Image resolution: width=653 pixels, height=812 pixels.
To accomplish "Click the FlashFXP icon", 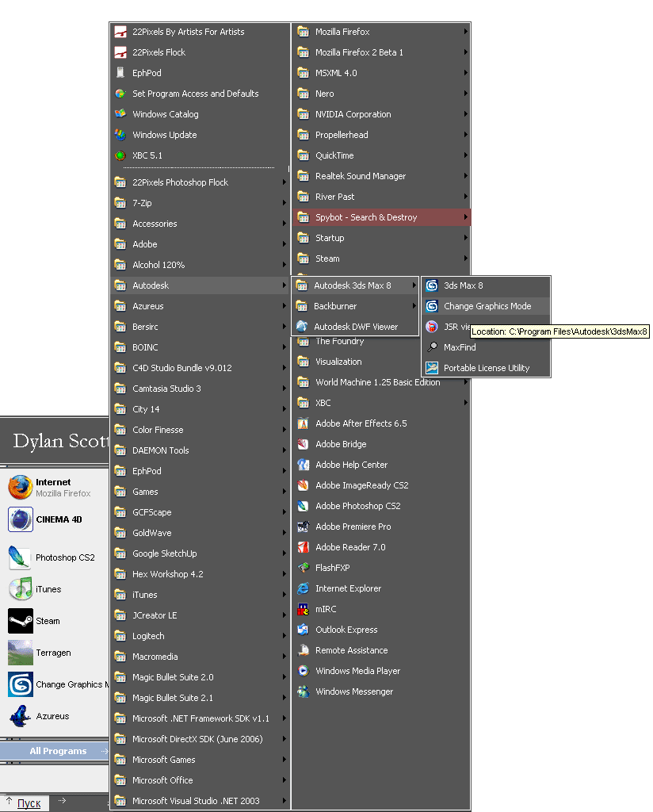I will tap(304, 568).
